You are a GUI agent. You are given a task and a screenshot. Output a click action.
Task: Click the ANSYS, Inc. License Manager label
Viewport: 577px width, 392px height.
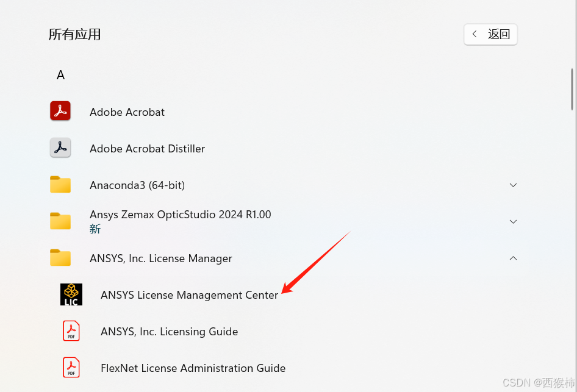coord(161,258)
